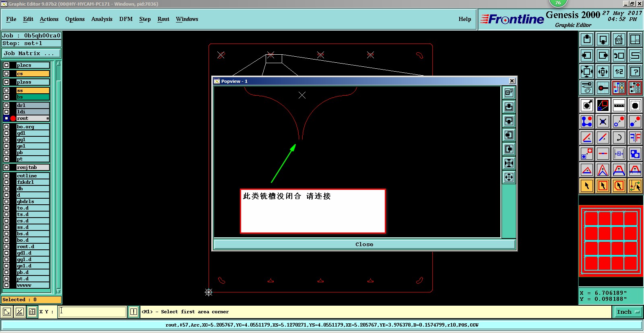Click the layer list vertical scrollbar

pos(58,177)
